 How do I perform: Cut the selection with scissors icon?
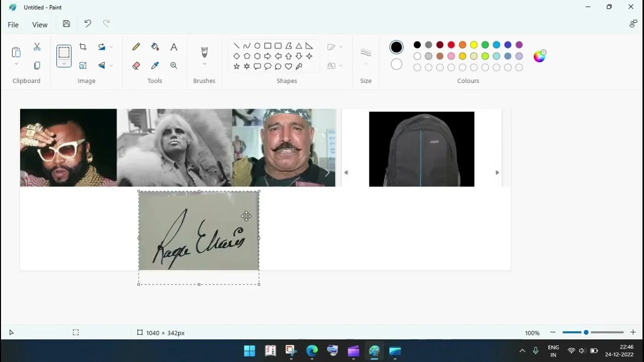click(37, 47)
